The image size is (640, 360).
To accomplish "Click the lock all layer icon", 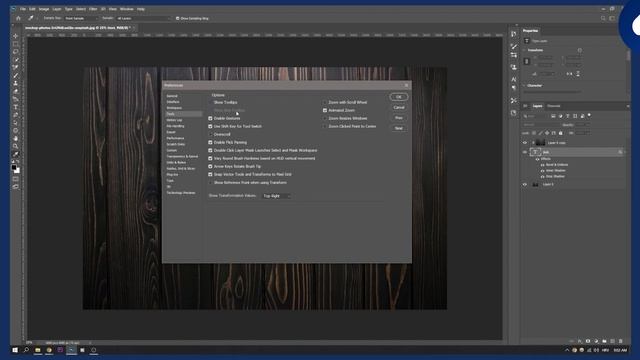I will pyautogui.click(x=560, y=133).
